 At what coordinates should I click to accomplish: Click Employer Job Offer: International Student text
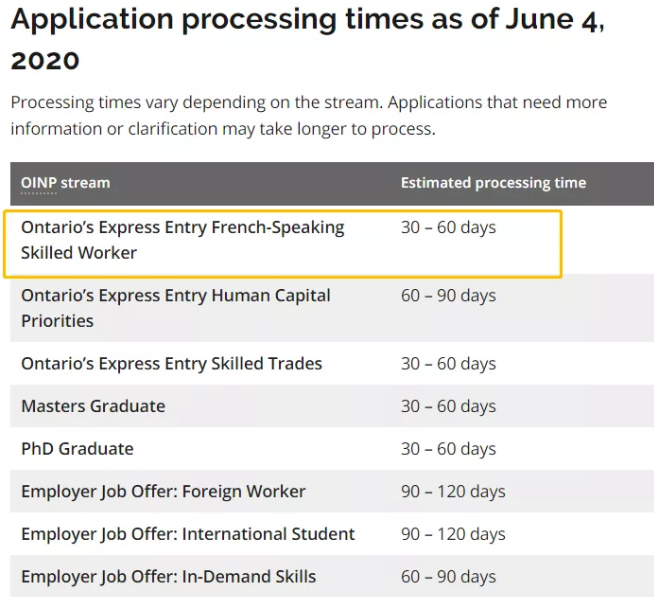click(188, 534)
